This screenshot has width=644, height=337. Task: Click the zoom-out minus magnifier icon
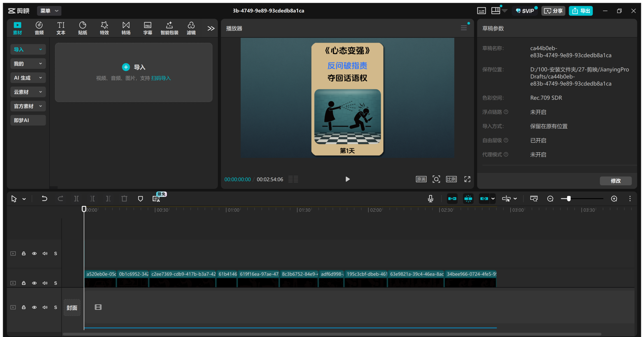[550, 199]
